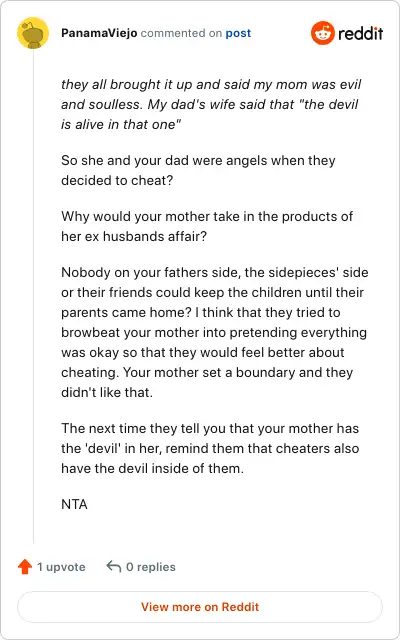400x640 pixels.
Task: Click the 'The next time they tell' paragraph
Action: pyautogui.click(x=210, y=448)
